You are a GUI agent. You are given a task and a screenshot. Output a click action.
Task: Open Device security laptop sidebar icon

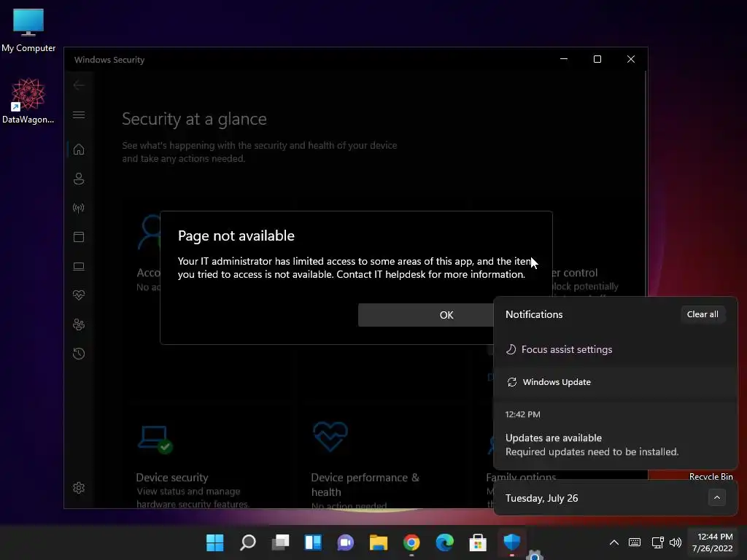(x=79, y=266)
